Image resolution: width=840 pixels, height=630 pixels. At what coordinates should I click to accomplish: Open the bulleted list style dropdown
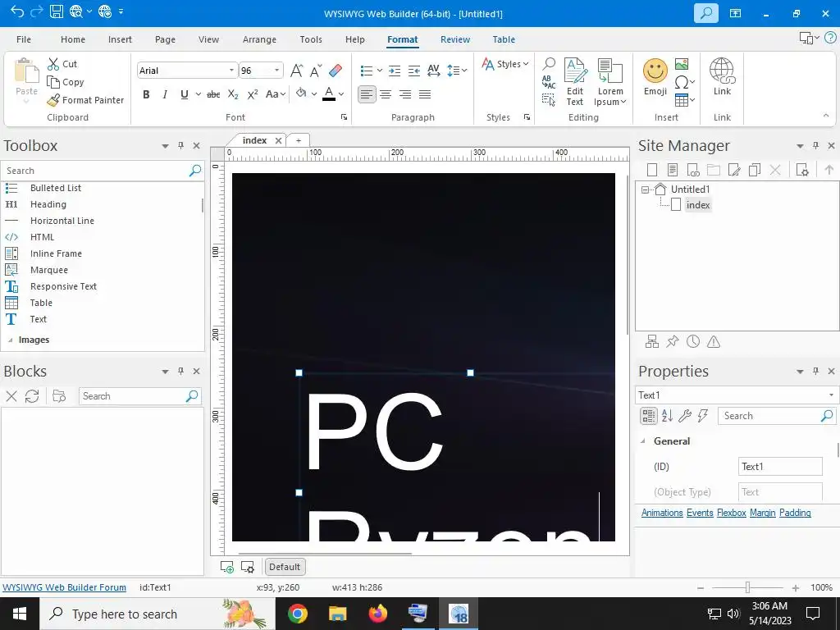click(379, 71)
